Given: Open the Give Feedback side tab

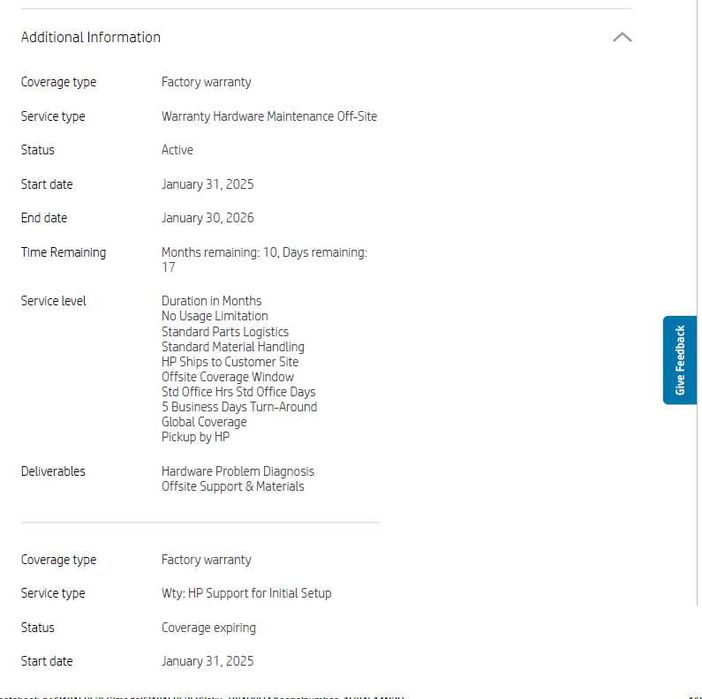Looking at the screenshot, I should (680, 360).
